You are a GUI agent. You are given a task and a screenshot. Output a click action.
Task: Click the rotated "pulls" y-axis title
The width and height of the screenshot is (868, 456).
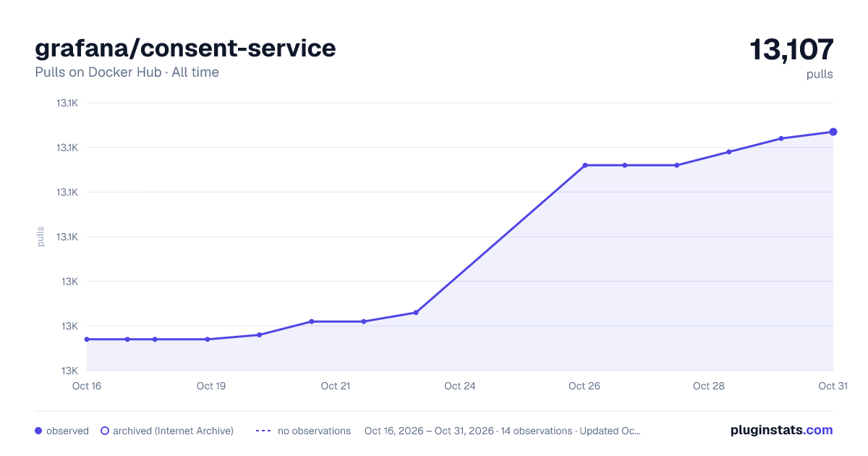(41, 237)
